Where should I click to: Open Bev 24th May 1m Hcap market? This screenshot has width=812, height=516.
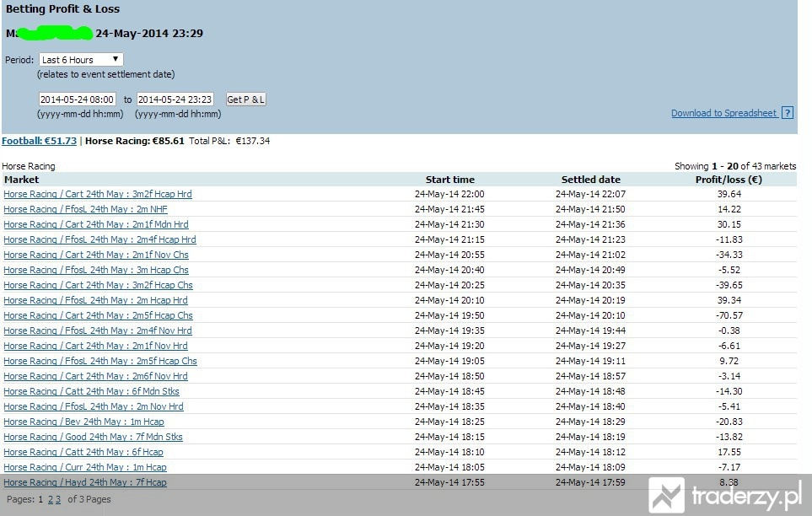(x=83, y=422)
